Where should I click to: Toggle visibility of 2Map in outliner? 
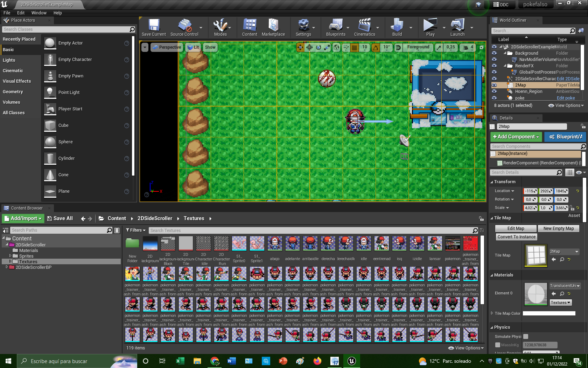[x=494, y=85]
